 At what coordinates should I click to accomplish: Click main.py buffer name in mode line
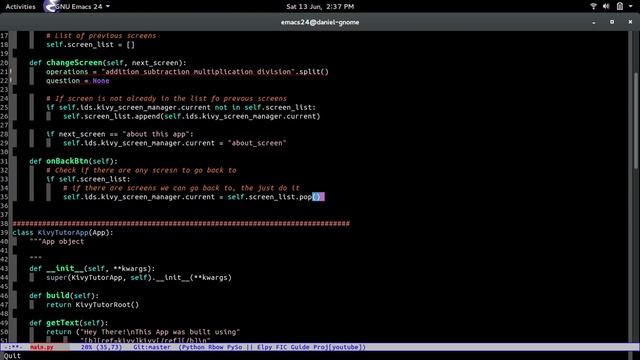click(x=42, y=347)
